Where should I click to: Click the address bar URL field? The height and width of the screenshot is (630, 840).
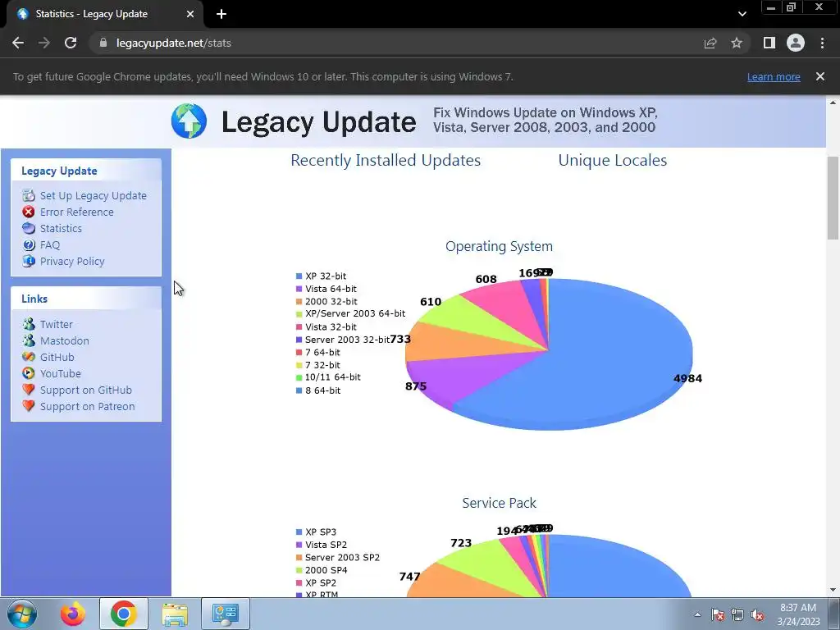tap(396, 43)
